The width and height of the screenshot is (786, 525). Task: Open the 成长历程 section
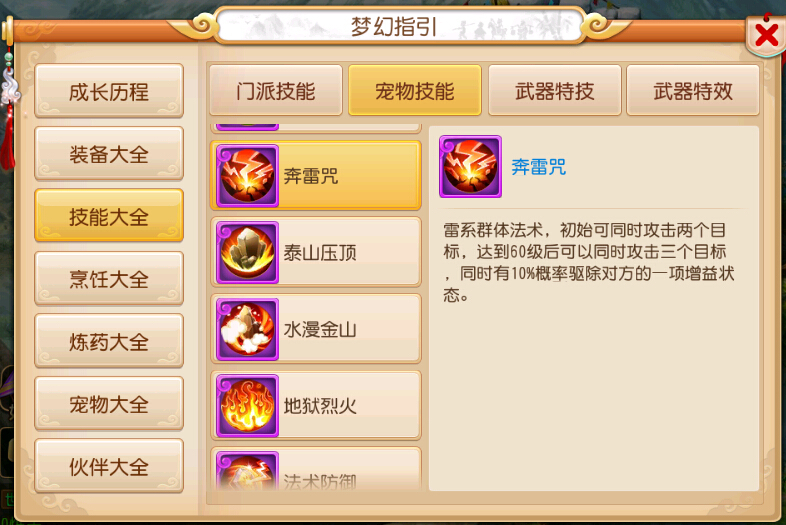click(109, 91)
